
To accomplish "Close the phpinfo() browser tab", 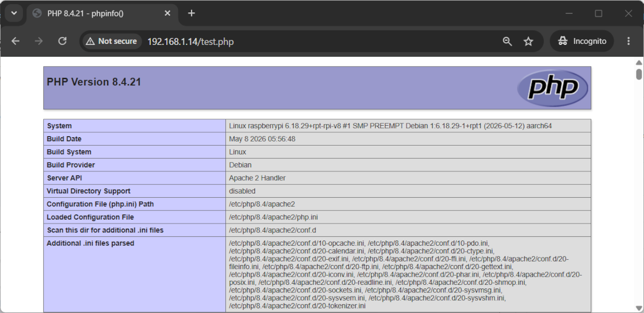I will tap(167, 13).
